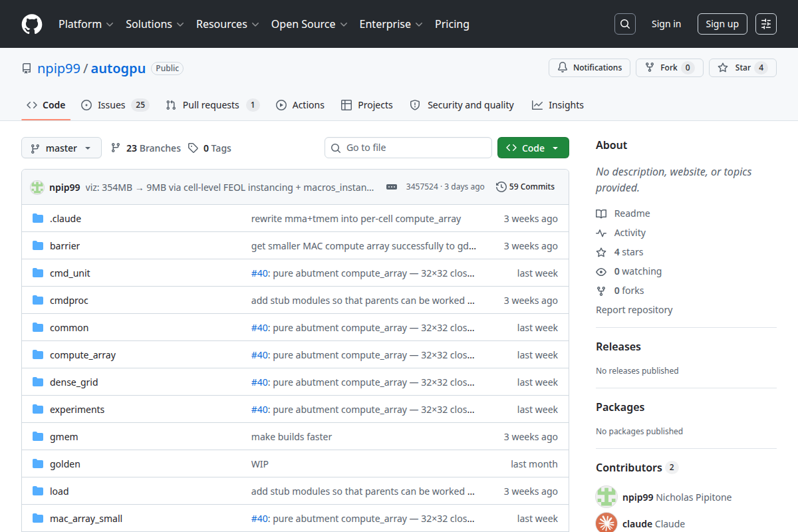The height and width of the screenshot is (532, 798).
Task: Click the GitHub logo icon
Action: point(32,24)
